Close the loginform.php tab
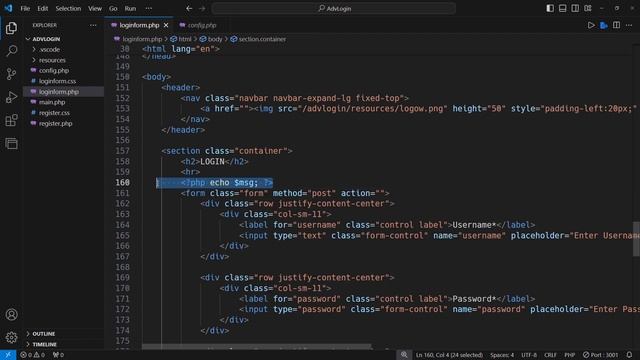640x360 pixels. tap(166, 25)
